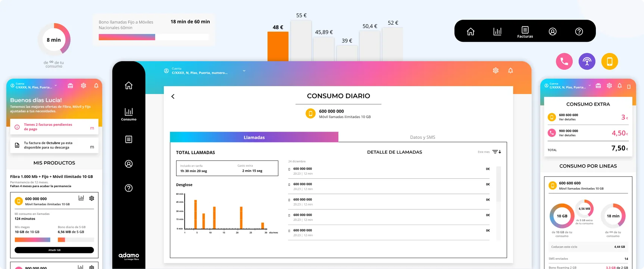The height and width of the screenshot is (269, 644).
Task: Click the 'TOTAL' 7,50 € row in Consumo Extra
Action: pyautogui.click(x=588, y=148)
